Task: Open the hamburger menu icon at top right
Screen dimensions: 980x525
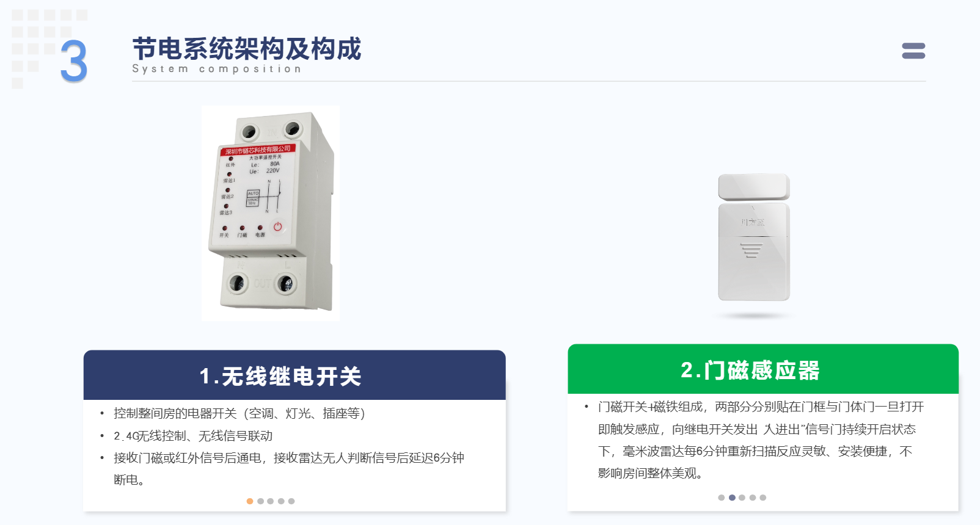Action: pos(913,51)
